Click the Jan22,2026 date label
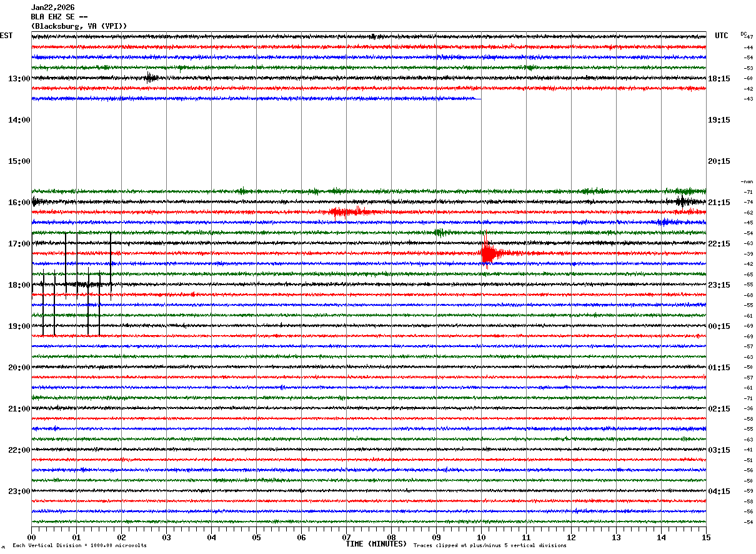This screenshot has width=756, height=554. 52,8
